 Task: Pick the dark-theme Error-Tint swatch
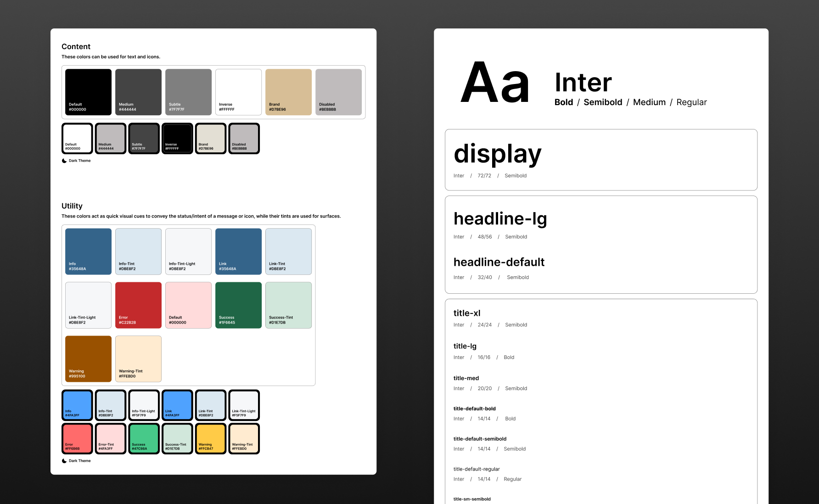111,439
